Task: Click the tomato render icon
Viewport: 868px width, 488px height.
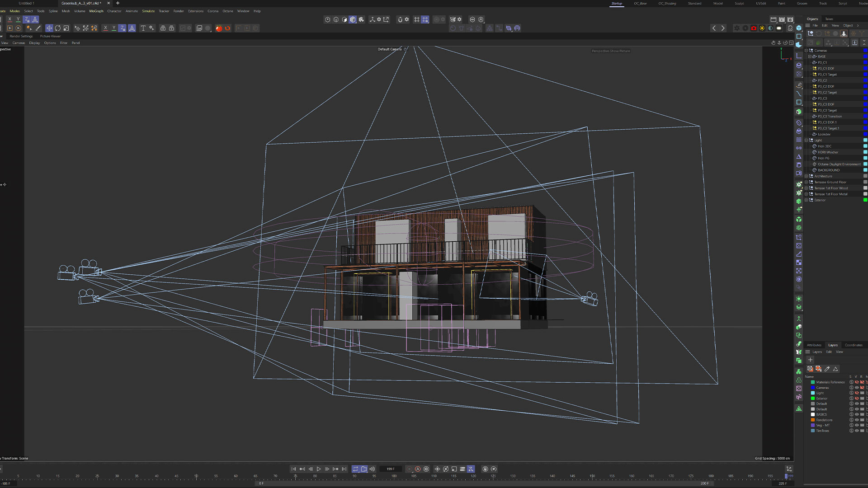Action: 219,28
